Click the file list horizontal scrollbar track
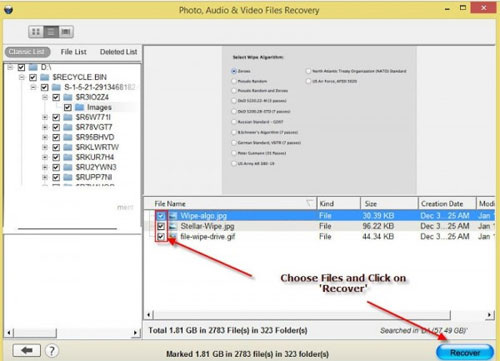The image size is (500, 361). tap(302, 314)
